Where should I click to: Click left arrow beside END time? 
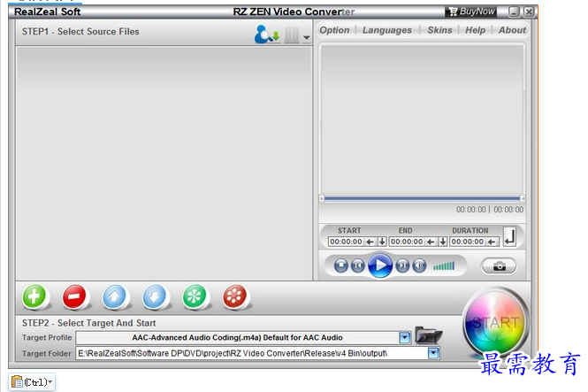[431, 242]
